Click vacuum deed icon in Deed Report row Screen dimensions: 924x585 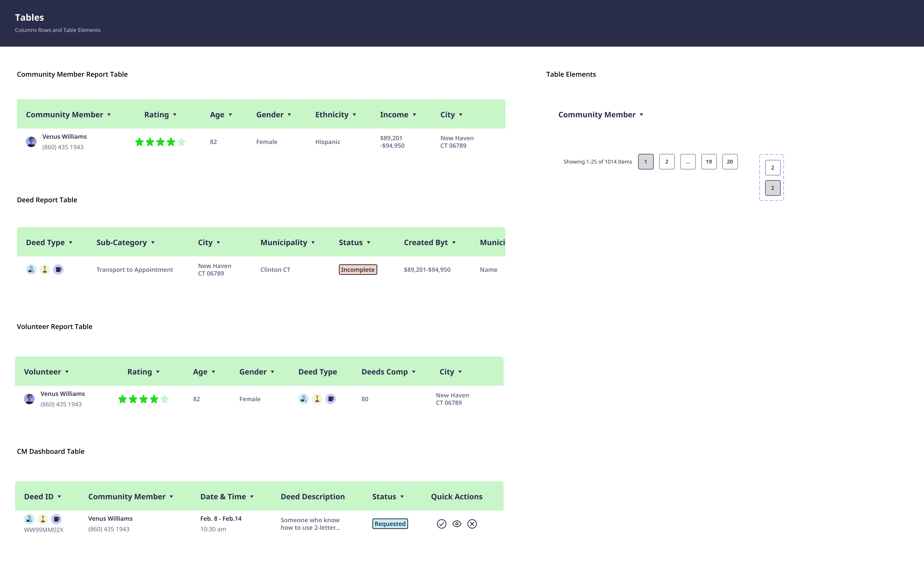[x=31, y=269]
